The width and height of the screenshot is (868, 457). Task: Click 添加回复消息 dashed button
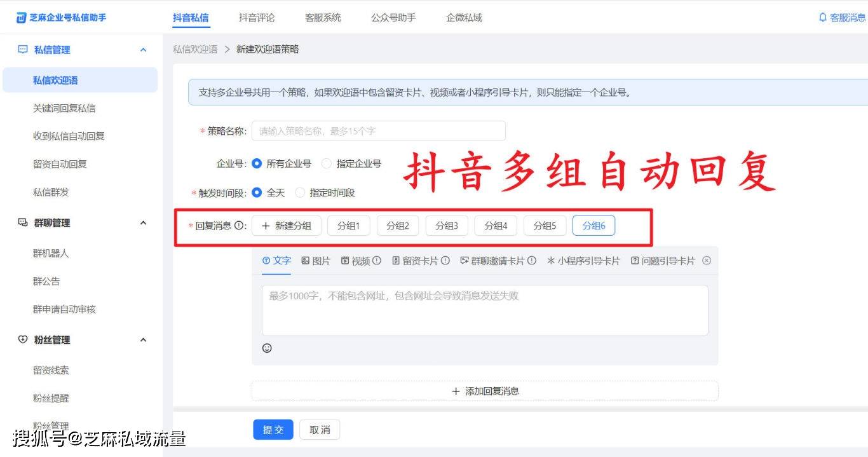pyautogui.click(x=485, y=391)
